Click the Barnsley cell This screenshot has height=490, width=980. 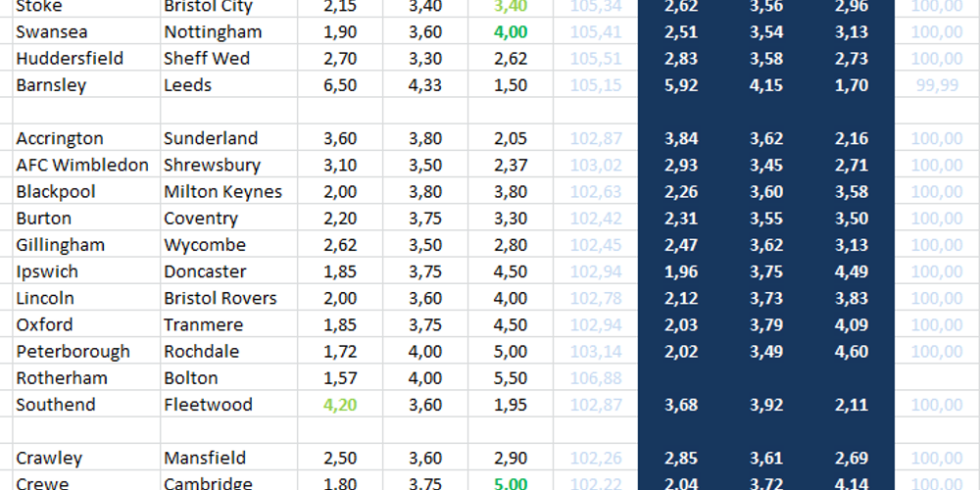click(86, 85)
